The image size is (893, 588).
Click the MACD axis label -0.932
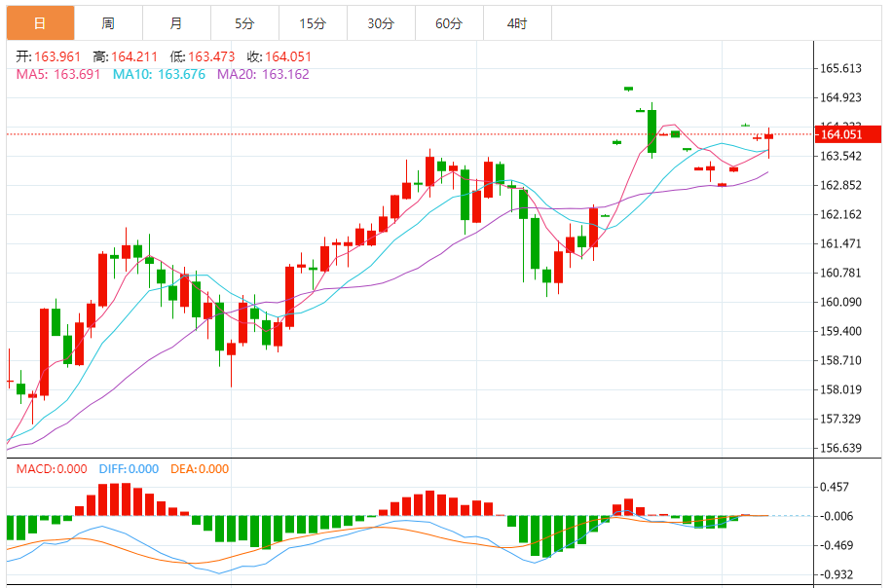click(x=837, y=575)
